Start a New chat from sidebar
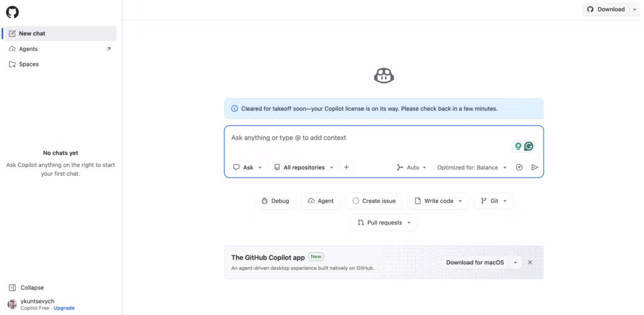This screenshot has height=315, width=644. (60, 34)
